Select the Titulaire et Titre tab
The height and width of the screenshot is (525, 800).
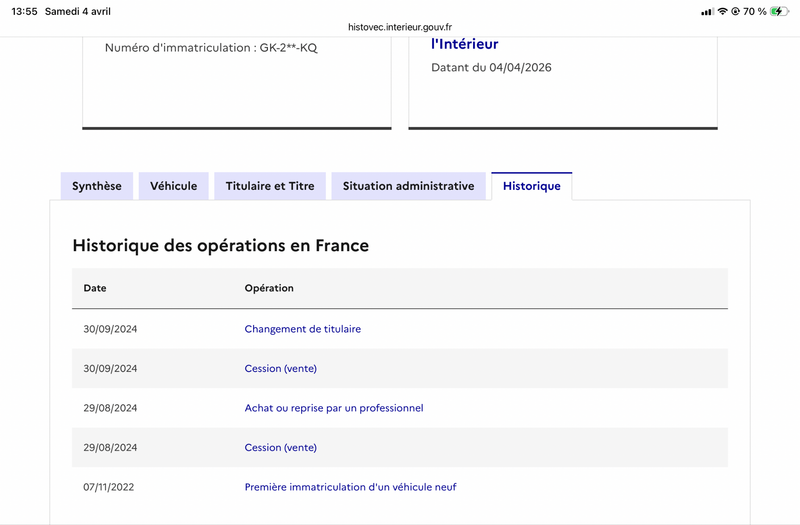pyautogui.click(x=270, y=186)
